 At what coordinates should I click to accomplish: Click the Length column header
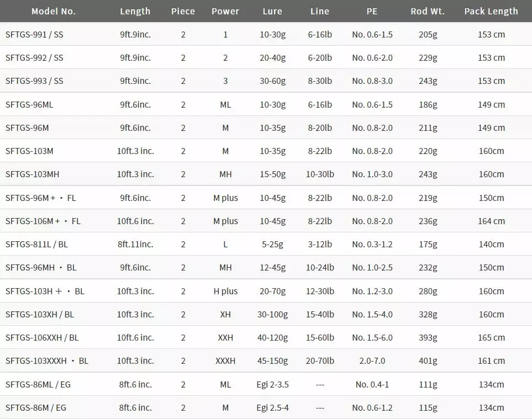click(x=135, y=11)
